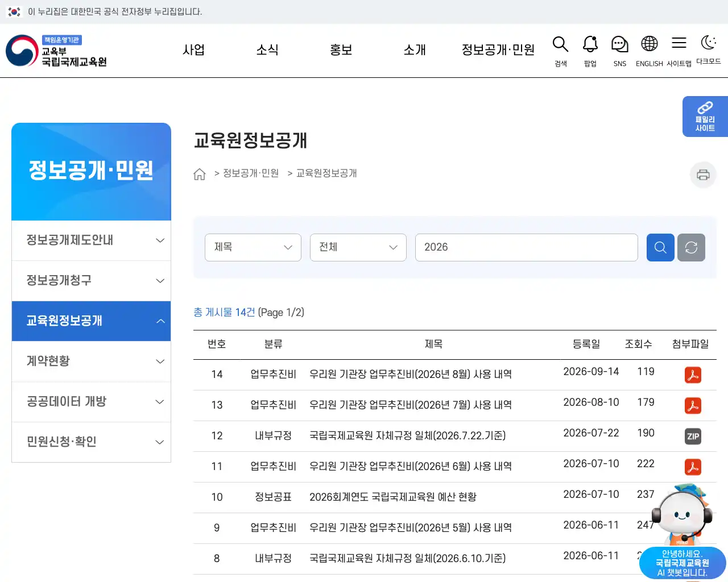
Task: Open the 사업 top menu
Action: coord(193,50)
